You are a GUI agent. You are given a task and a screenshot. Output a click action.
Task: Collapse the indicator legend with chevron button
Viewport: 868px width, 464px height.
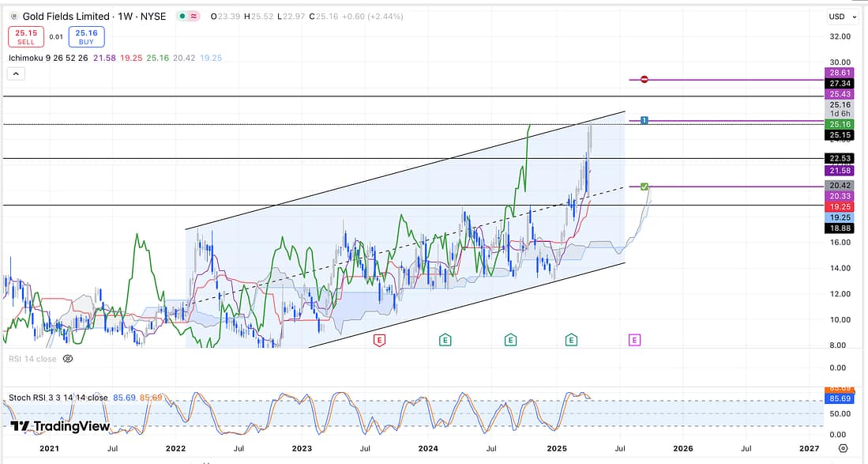pos(16,74)
